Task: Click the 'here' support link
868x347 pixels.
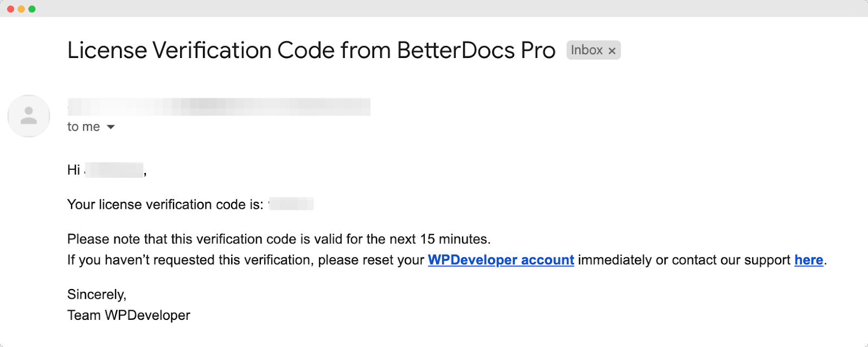Action: 808,260
